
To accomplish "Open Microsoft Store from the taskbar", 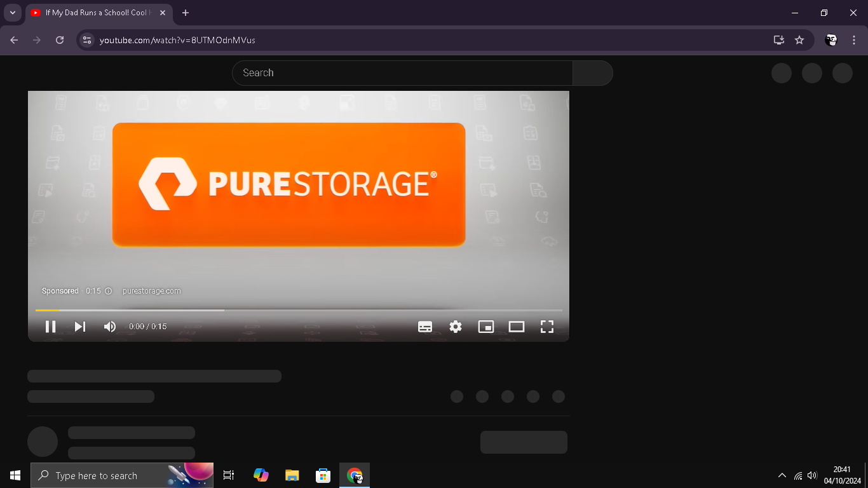I will coord(323,475).
